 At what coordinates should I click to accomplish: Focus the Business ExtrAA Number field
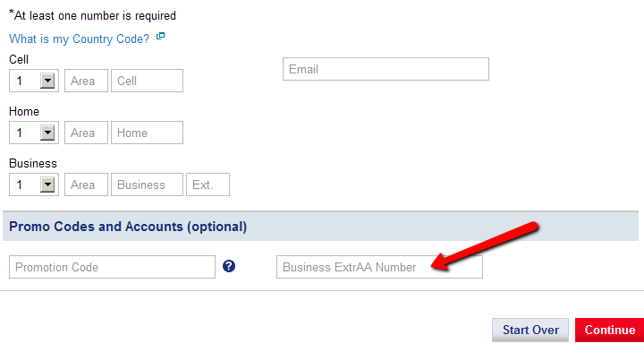pyautogui.click(x=379, y=267)
